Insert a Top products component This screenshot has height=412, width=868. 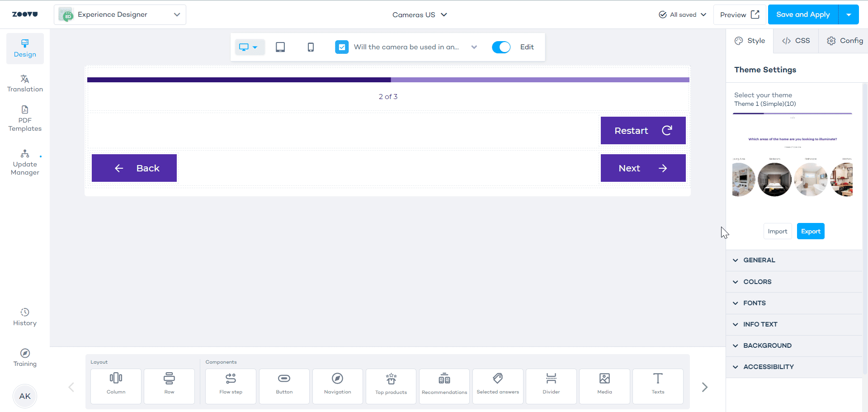coord(391,386)
